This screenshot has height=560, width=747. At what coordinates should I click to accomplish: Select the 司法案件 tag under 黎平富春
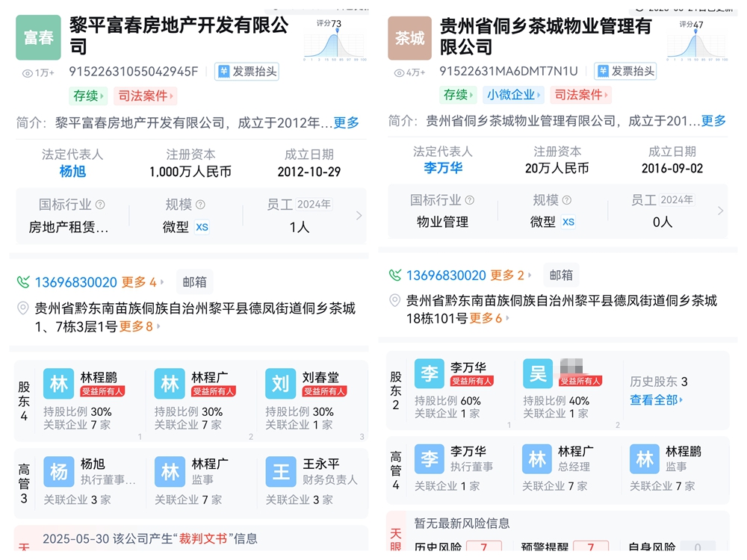146,96
